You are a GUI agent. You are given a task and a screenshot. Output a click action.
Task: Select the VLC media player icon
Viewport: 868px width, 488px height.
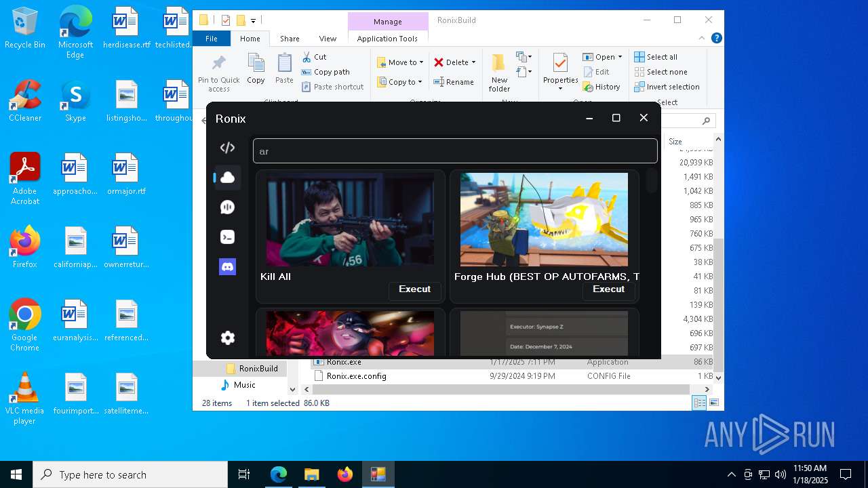[25, 399]
